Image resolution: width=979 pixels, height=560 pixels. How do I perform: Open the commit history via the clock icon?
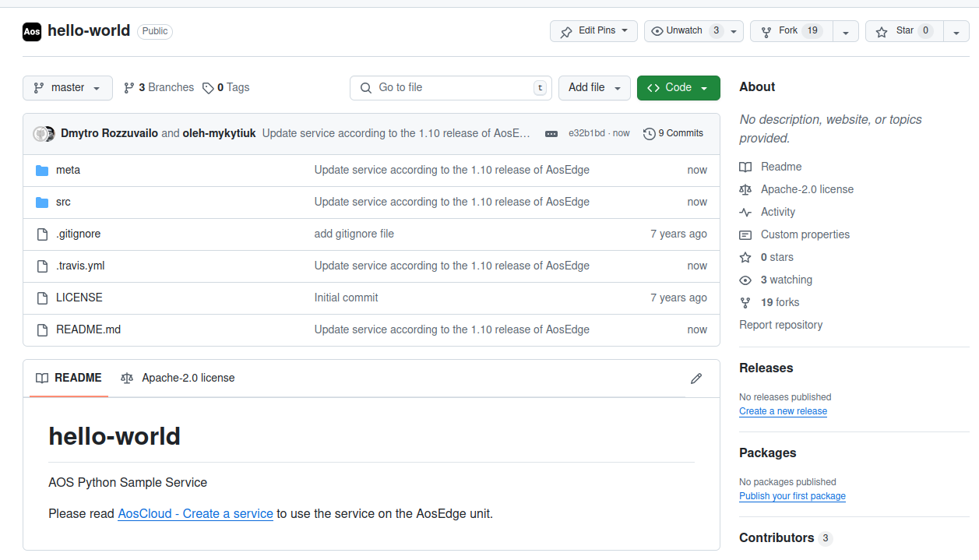pyautogui.click(x=650, y=133)
